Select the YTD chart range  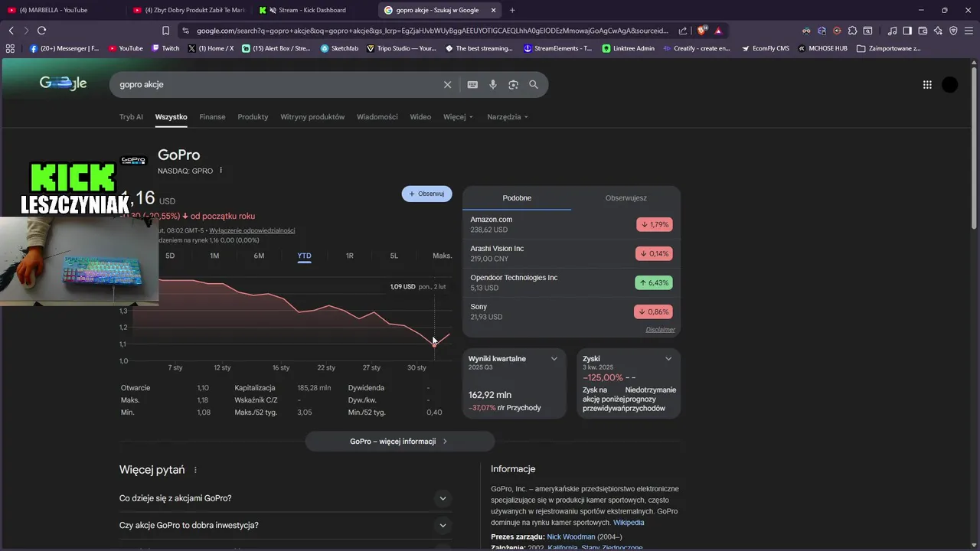point(304,256)
